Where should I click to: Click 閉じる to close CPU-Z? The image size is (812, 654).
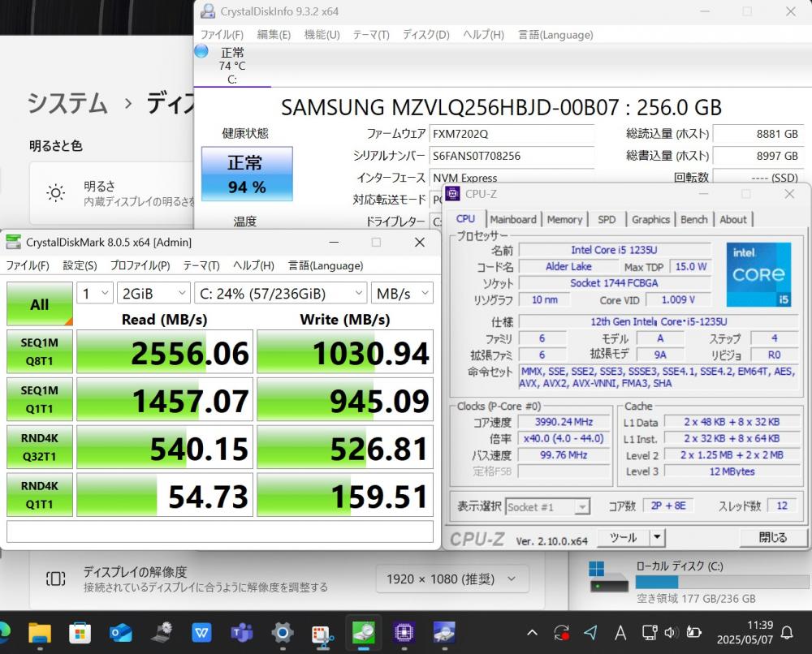(773, 537)
